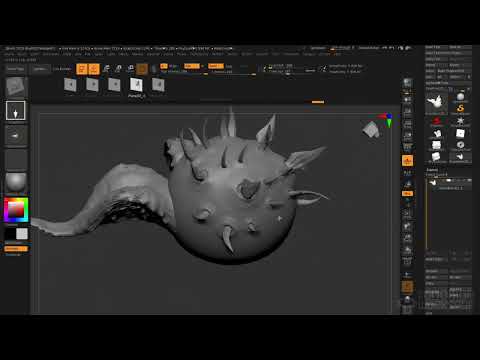Image resolution: width=480 pixels, height=360 pixels.
Task: Open the Alpha menu
Action: click(x=9, y=54)
